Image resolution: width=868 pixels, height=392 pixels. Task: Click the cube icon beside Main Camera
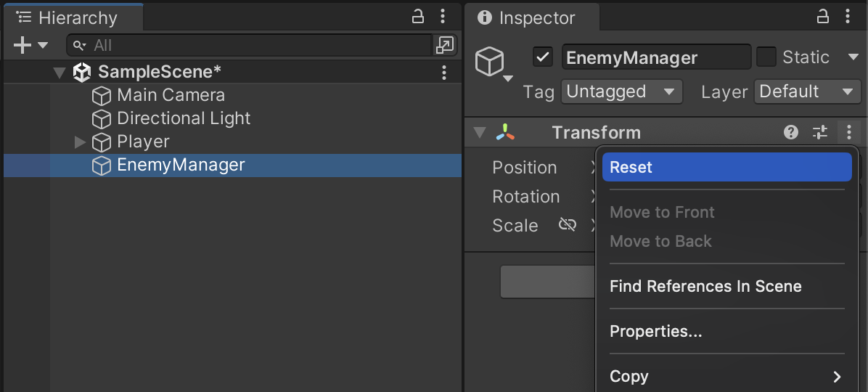(x=102, y=96)
